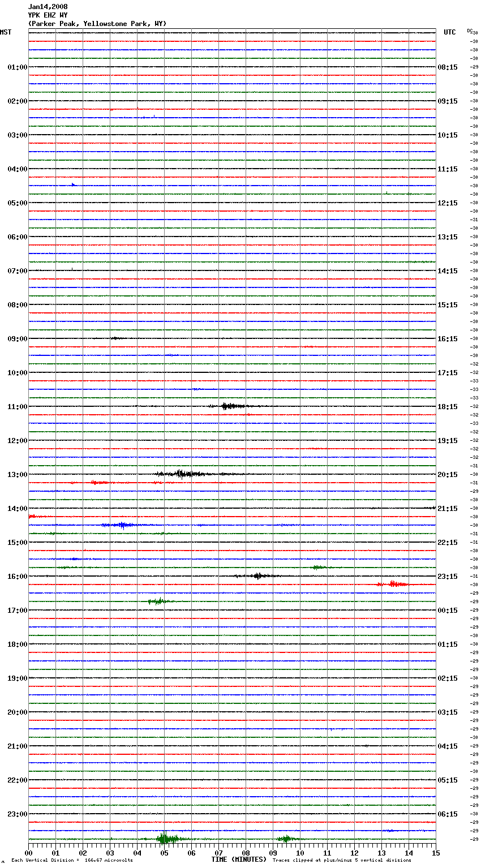
Task: Click the 00 minute axis tick label
Action: (x=28, y=853)
